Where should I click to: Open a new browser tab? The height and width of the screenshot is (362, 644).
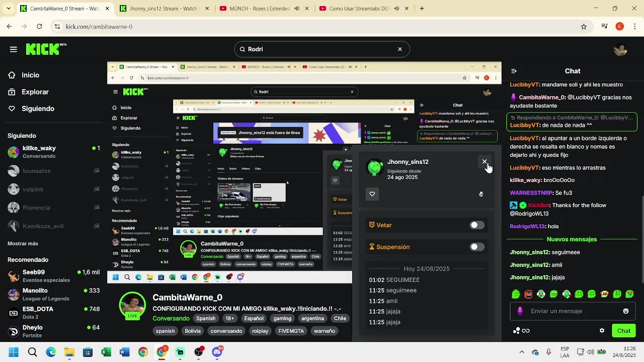pyautogui.click(x=422, y=9)
